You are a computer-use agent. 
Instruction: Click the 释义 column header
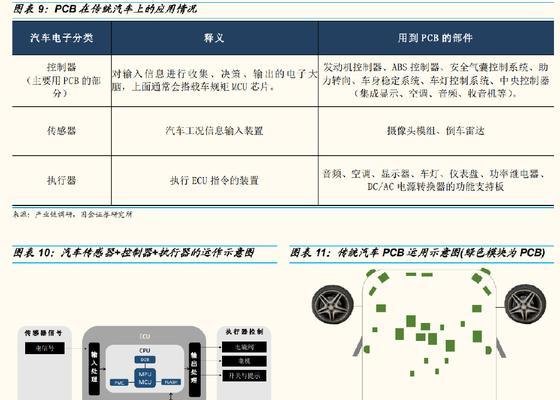(x=215, y=38)
